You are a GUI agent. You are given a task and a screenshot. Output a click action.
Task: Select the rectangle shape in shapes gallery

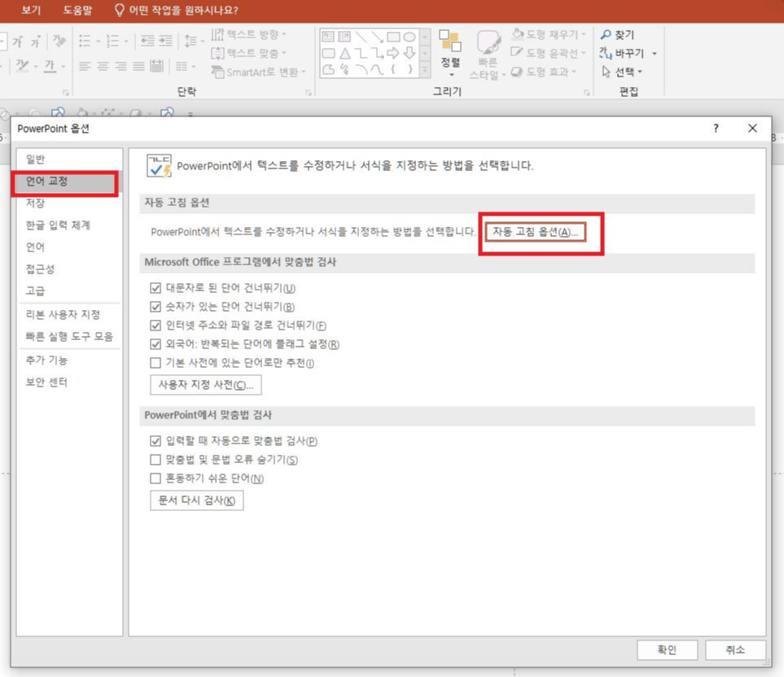pos(393,37)
